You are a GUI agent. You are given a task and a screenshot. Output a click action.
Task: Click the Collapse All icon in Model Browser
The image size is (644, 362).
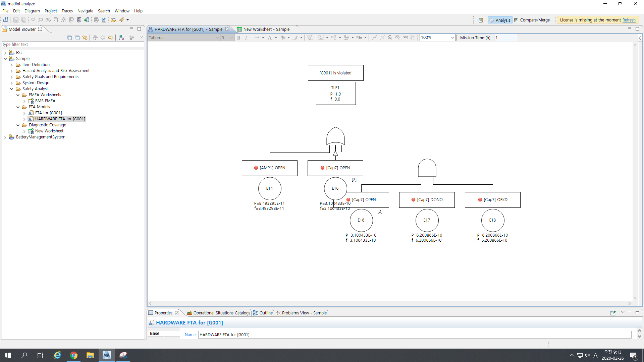pos(77,38)
